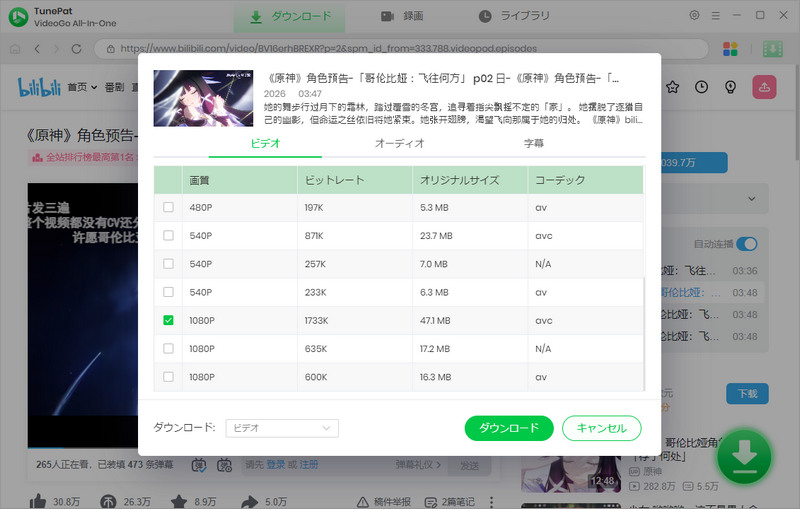Open the settings gear icon
This screenshot has width=800, height=509.
(x=694, y=15)
